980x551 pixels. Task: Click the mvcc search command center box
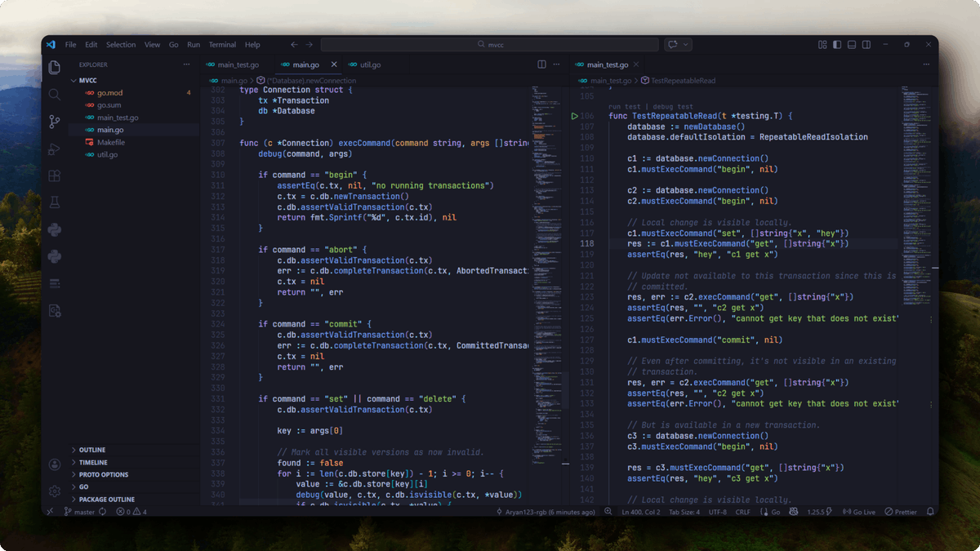click(x=489, y=45)
